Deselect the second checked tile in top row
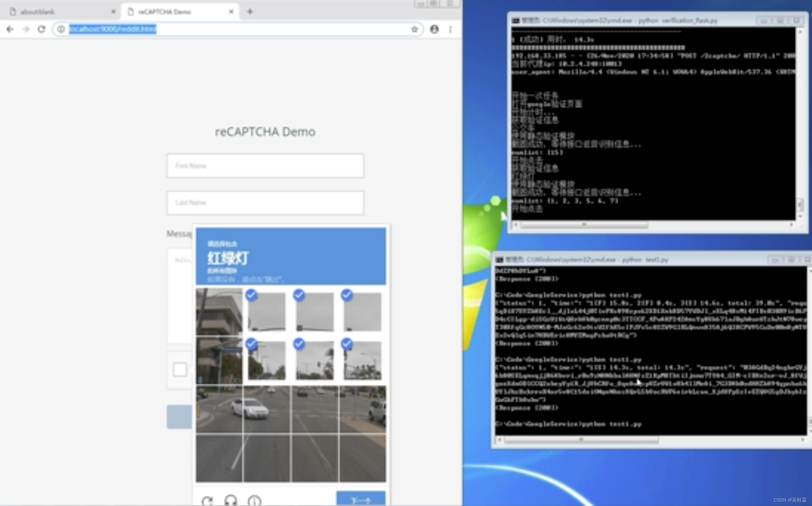 click(x=314, y=312)
